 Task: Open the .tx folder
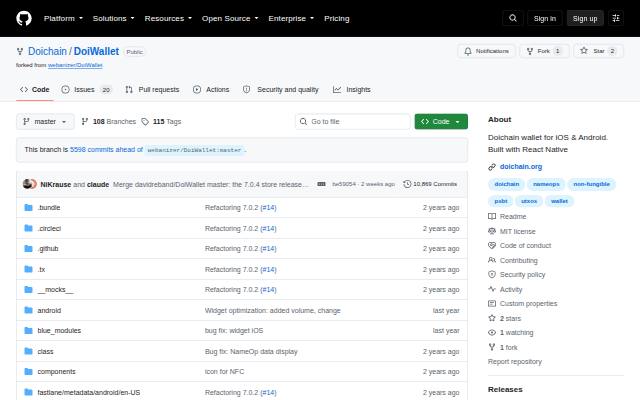(41, 269)
